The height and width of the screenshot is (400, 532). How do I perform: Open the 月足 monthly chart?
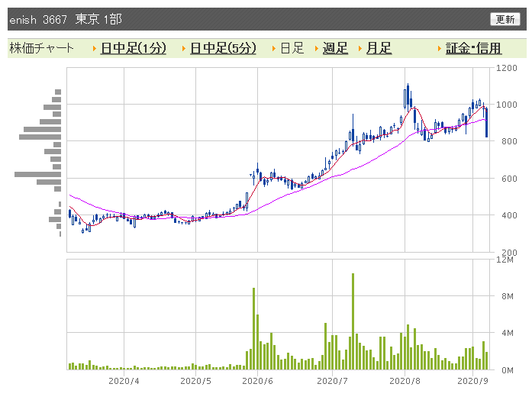(379, 48)
